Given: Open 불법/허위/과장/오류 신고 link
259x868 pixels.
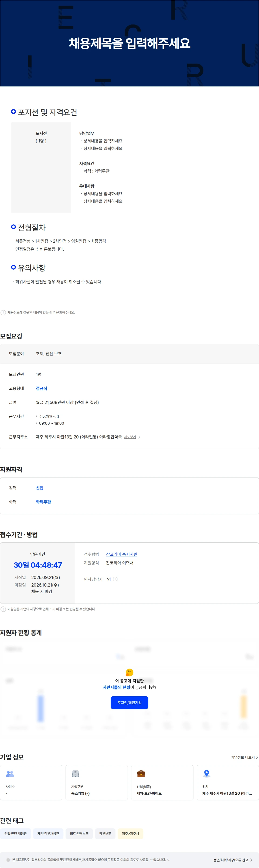Looking at the screenshot, I should click(233, 860).
